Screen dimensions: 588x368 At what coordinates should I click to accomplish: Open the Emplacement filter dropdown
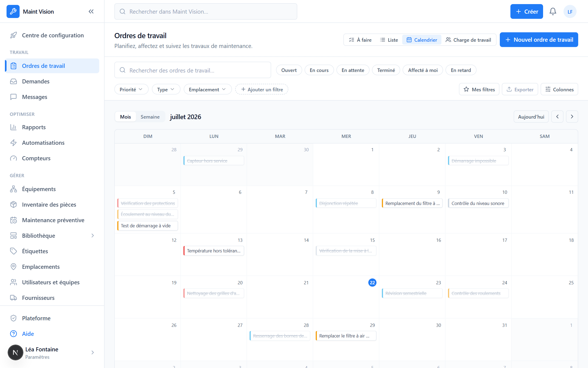click(x=207, y=89)
